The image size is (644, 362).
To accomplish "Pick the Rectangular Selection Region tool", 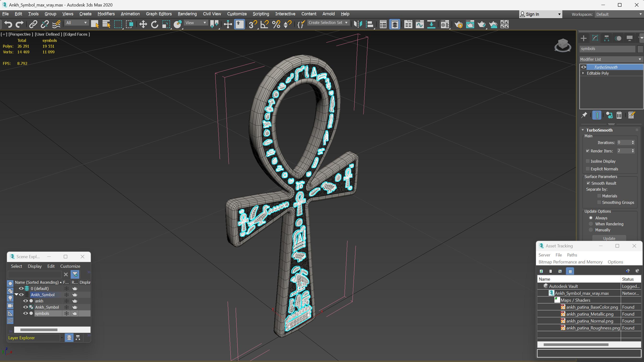I will pyautogui.click(x=118, y=24).
